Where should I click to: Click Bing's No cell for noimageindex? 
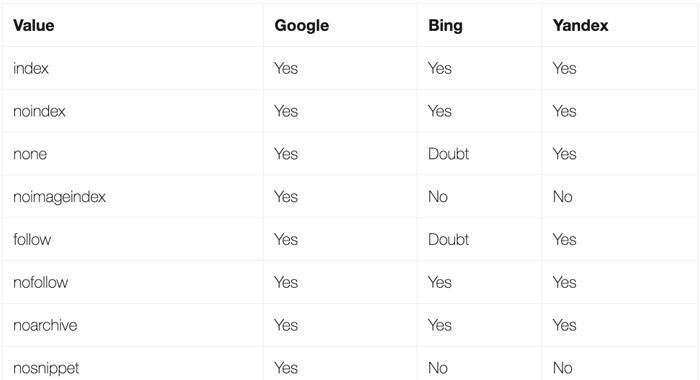pyautogui.click(x=438, y=197)
